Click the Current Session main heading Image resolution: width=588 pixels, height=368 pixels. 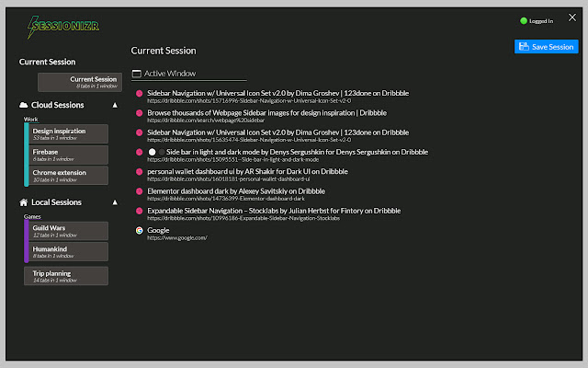[x=164, y=51]
